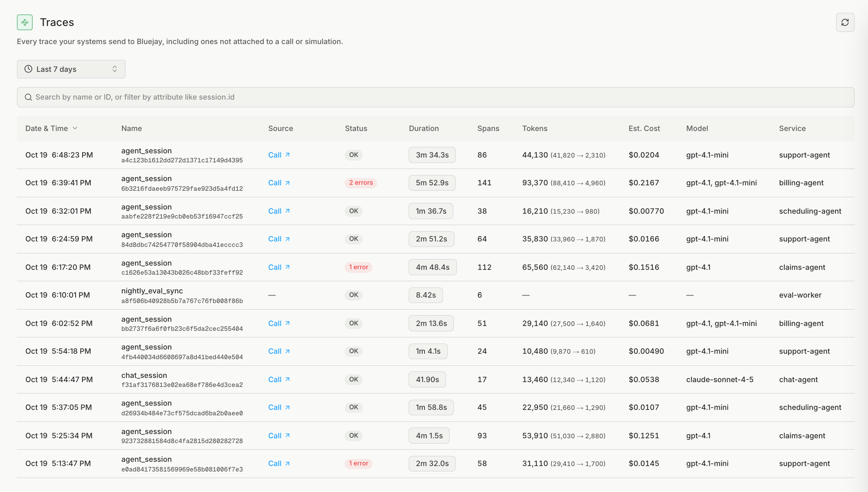
Task: Click trace ID a4c123b1612dd272d1371c17149d4395
Action: click(x=182, y=160)
